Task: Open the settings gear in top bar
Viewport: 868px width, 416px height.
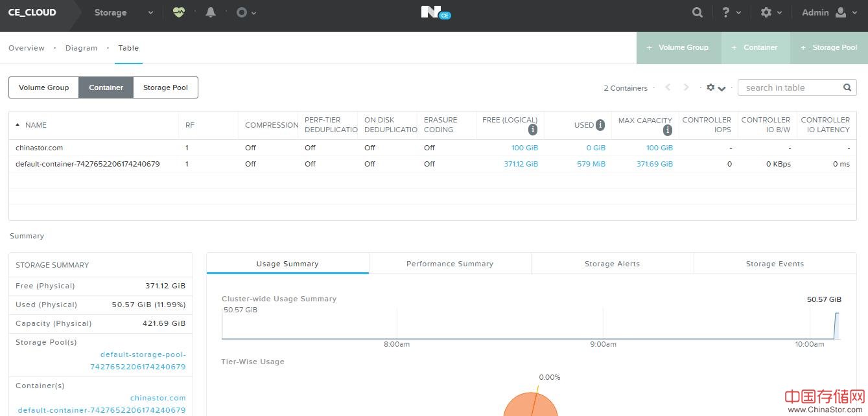Action: [x=766, y=12]
